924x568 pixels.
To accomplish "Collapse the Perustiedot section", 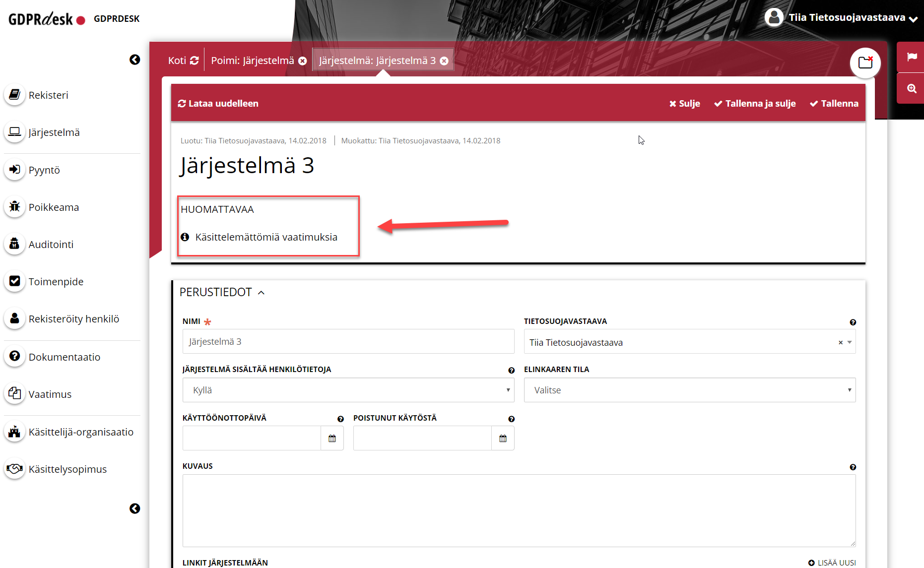I will [x=262, y=293].
